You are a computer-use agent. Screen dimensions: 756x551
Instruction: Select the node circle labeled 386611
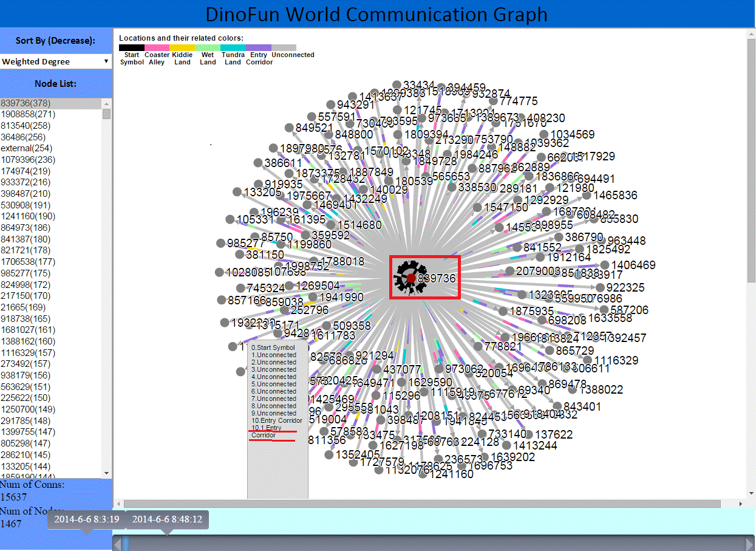tap(258, 163)
